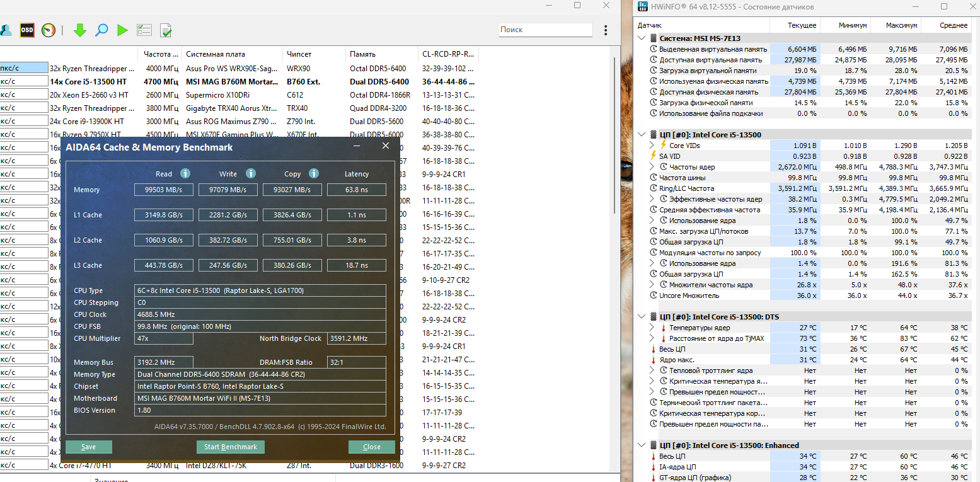Click clock icon beside Использование файла подкачки
The width and height of the screenshot is (980, 482).
pyautogui.click(x=653, y=113)
